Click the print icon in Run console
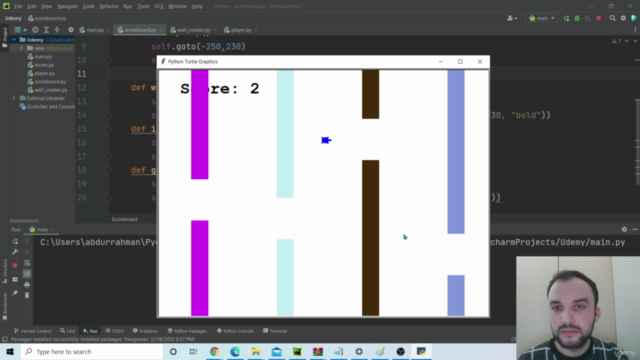 [27, 284]
